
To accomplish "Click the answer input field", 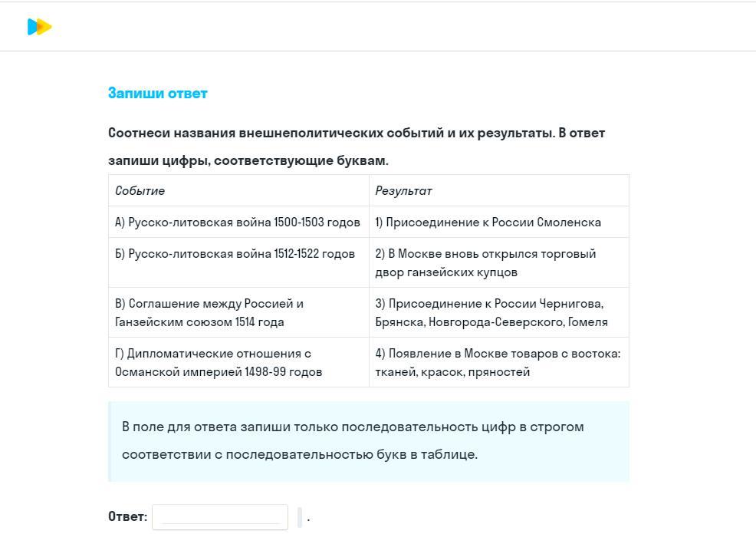I will (220, 516).
